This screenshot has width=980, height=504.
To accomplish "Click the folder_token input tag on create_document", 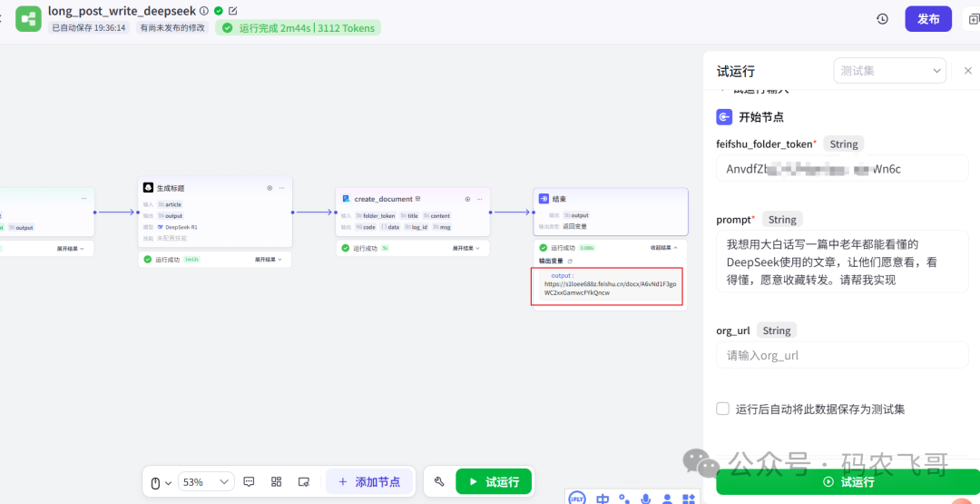I will coord(375,216).
